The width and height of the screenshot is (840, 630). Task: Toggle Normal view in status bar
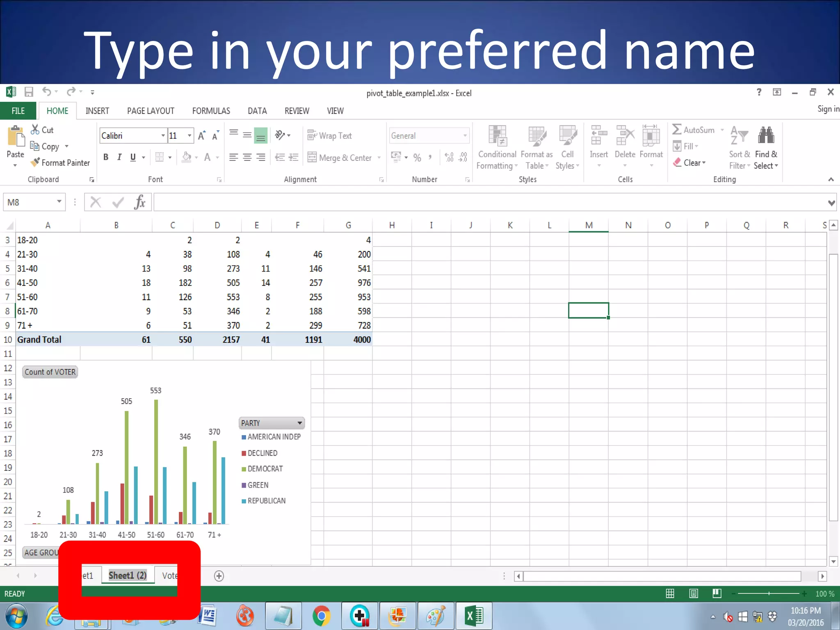(670, 593)
